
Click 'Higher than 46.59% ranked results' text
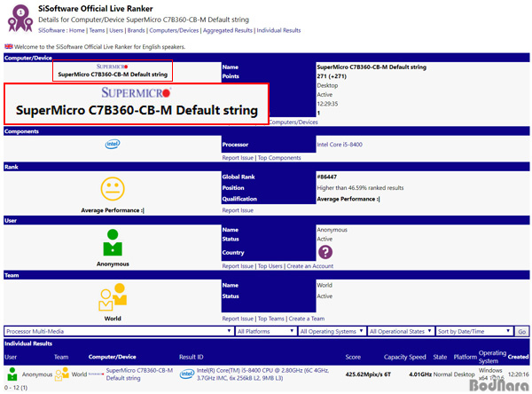[x=360, y=188]
